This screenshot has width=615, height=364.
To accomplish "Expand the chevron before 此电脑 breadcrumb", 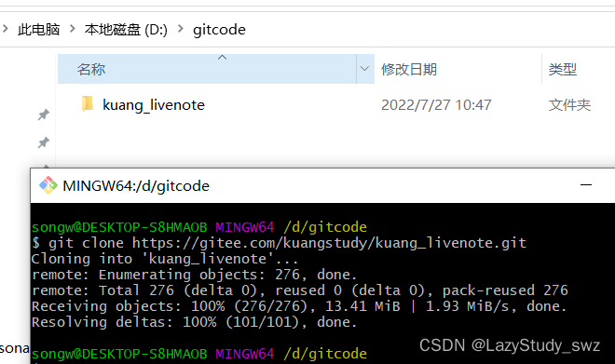I will [x=6, y=29].
